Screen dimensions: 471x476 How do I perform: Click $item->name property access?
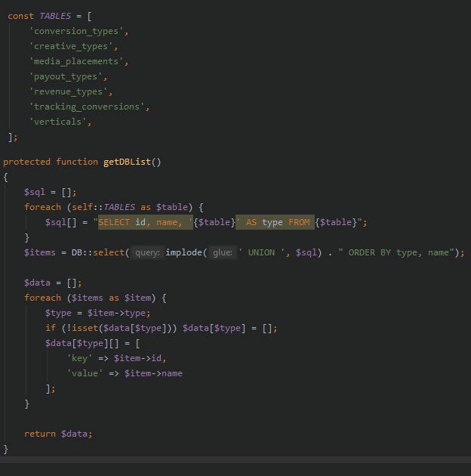[x=153, y=373]
